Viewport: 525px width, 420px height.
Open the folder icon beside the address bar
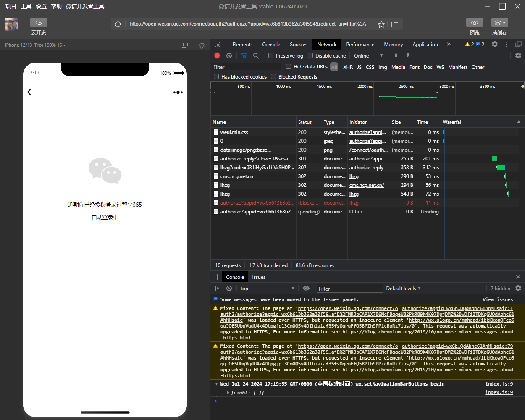point(395,24)
